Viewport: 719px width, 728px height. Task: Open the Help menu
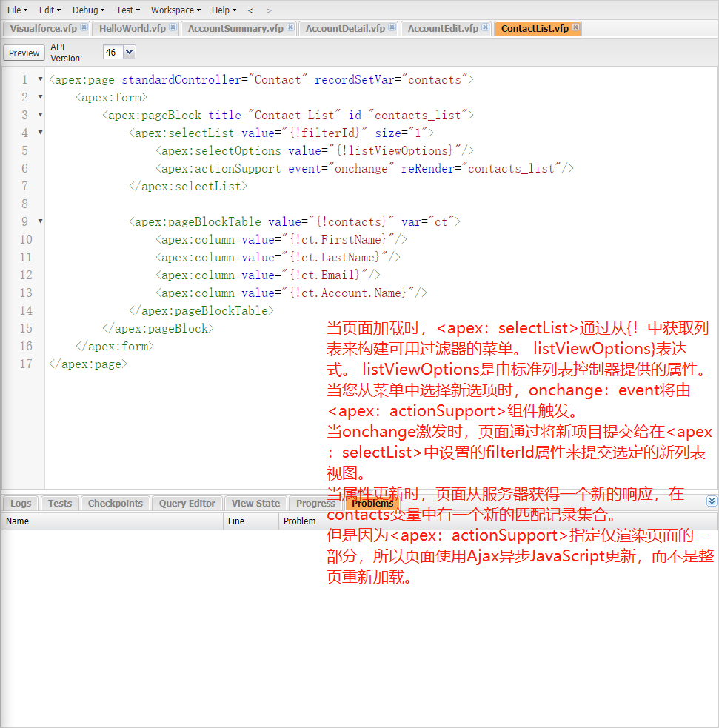tap(224, 10)
